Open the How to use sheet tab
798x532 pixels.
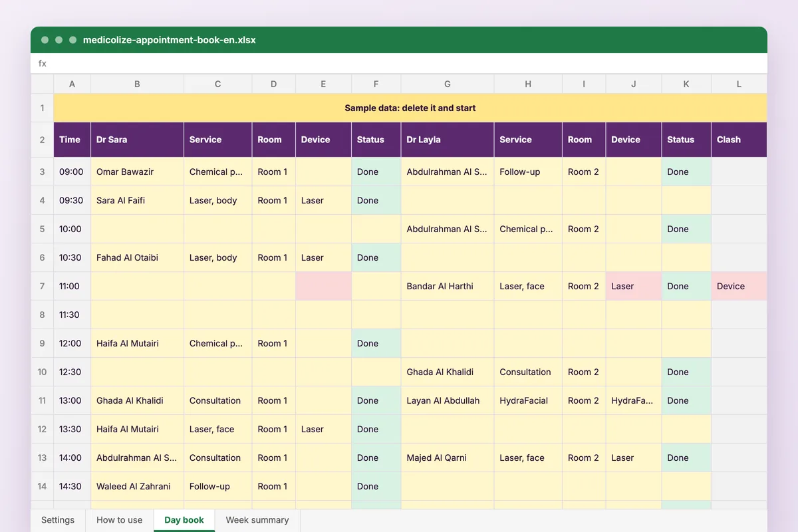[x=120, y=520]
